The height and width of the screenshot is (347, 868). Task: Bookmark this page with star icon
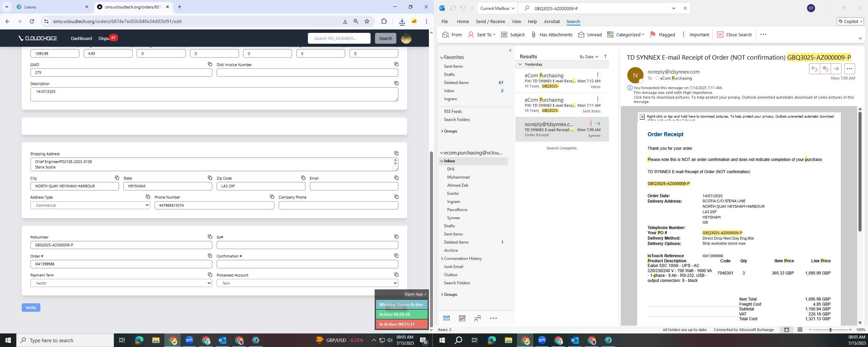pyautogui.click(x=367, y=21)
